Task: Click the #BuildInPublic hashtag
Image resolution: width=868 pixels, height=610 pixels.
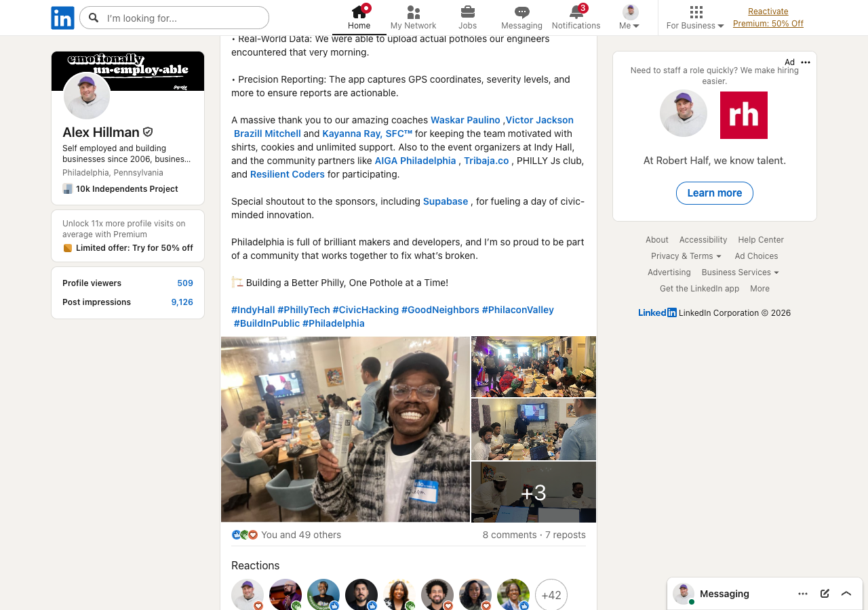Action: coord(267,323)
